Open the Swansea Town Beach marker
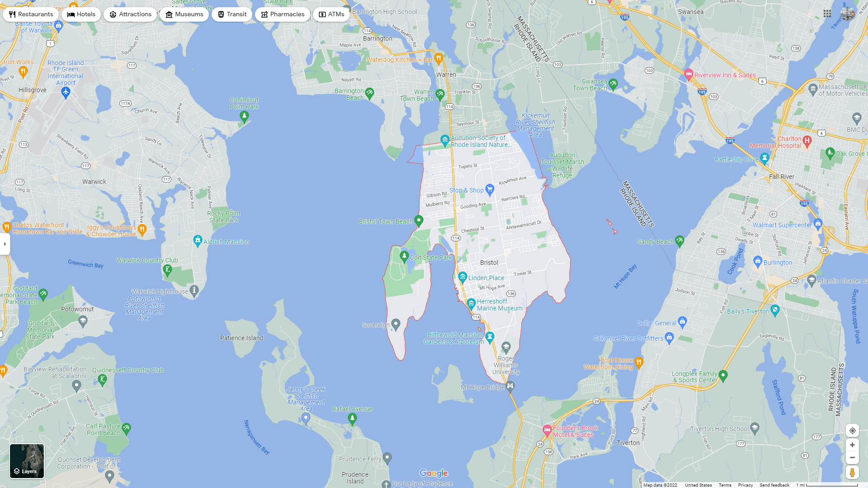The image size is (868, 488). 613,84
